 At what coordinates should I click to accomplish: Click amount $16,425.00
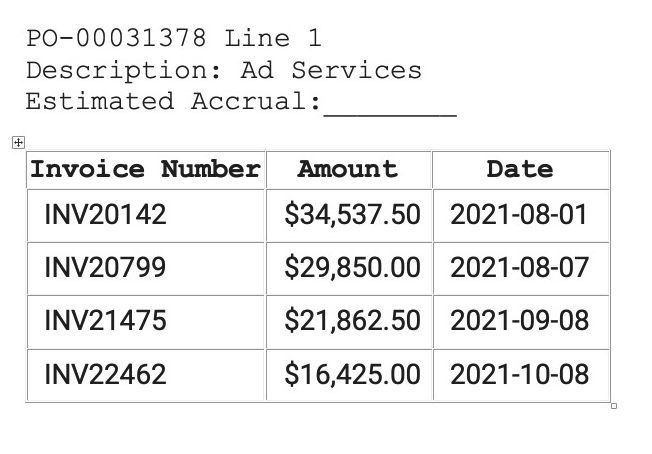pos(352,374)
